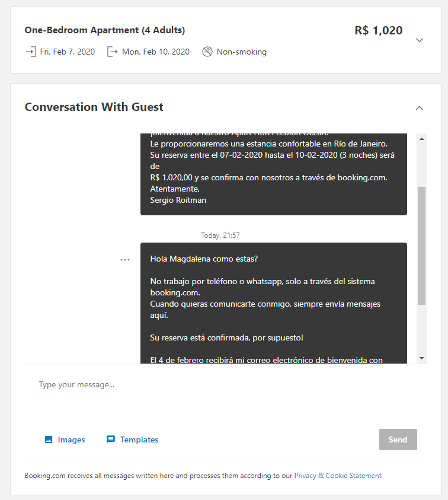Click the check-out arrow icon
Viewport: 448px width, 500px height.
[x=113, y=52]
